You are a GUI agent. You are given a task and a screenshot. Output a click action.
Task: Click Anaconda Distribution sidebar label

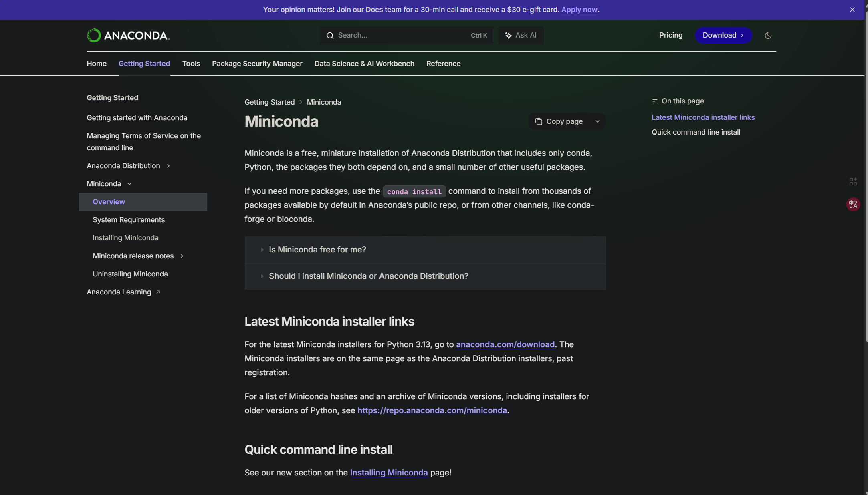point(123,166)
